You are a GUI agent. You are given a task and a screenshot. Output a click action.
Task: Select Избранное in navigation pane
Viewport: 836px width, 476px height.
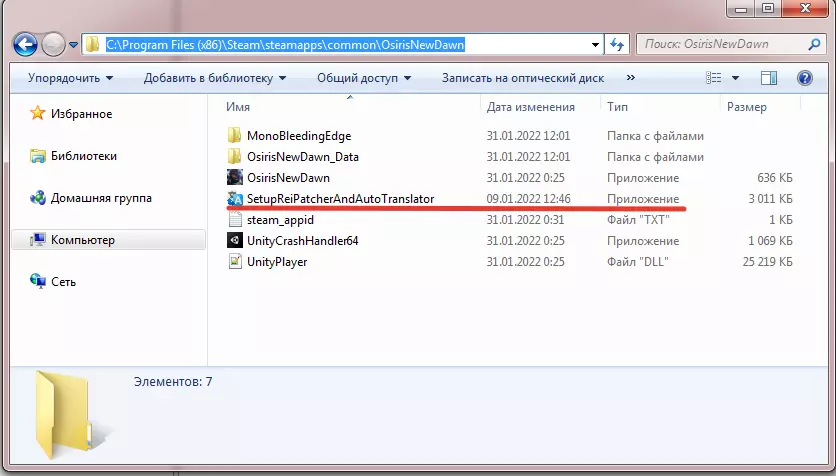pos(82,114)
